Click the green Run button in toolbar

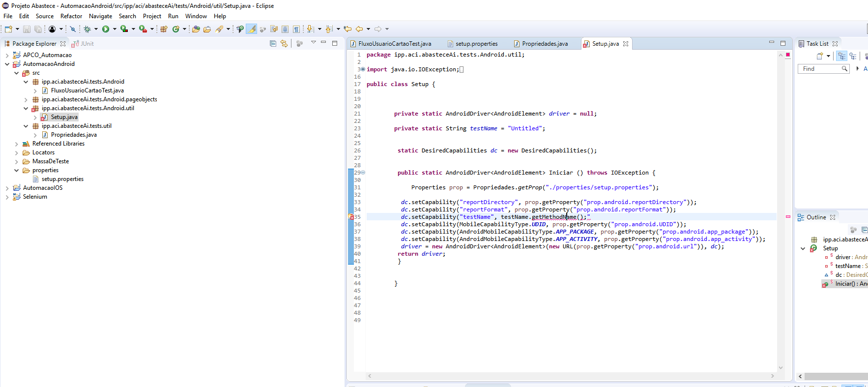point(105,29)
